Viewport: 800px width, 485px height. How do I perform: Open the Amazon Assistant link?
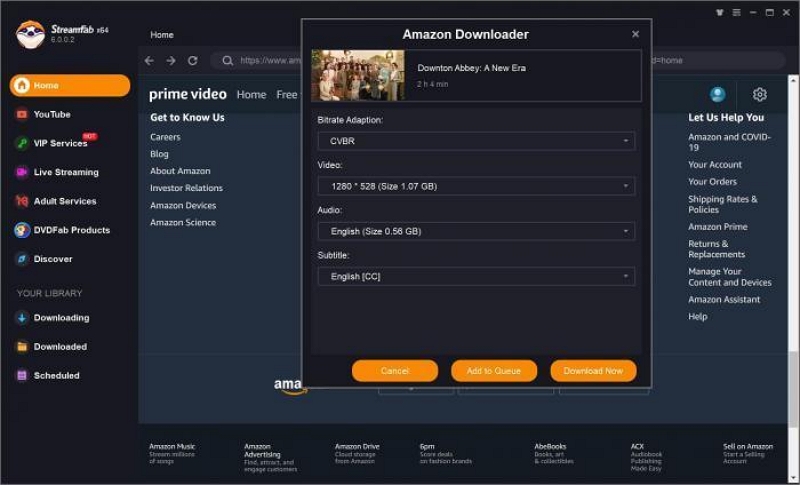724,299
